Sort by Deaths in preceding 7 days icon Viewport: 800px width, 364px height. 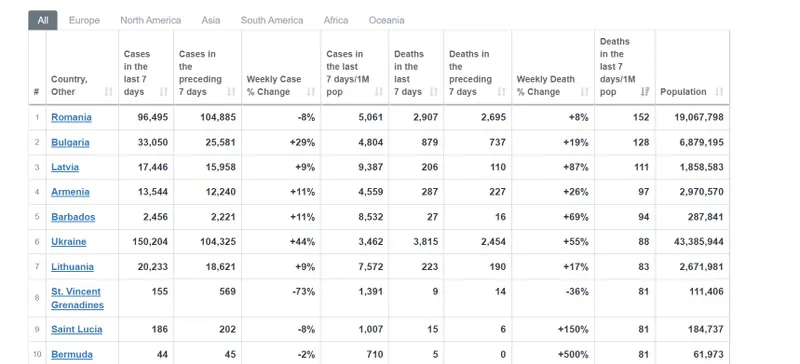pyautogui.click(x=502, y=92)
